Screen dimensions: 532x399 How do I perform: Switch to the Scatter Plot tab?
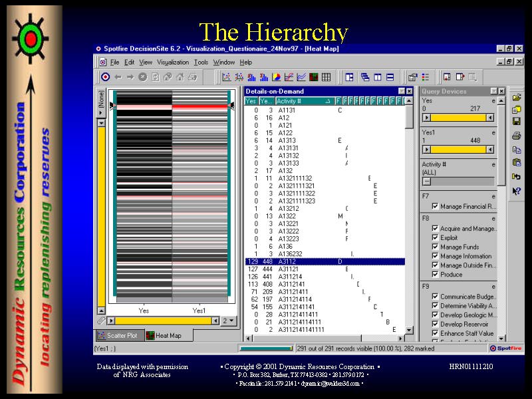coord(119,336)
